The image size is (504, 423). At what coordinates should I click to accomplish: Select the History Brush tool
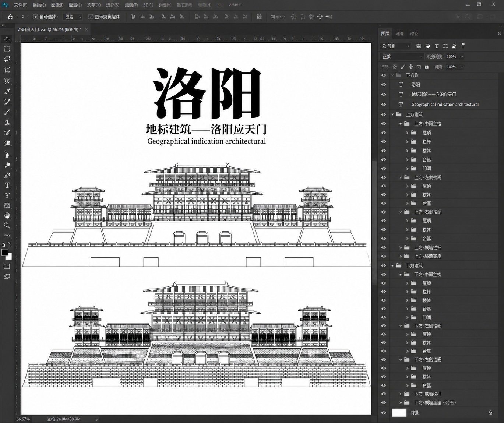7,133
